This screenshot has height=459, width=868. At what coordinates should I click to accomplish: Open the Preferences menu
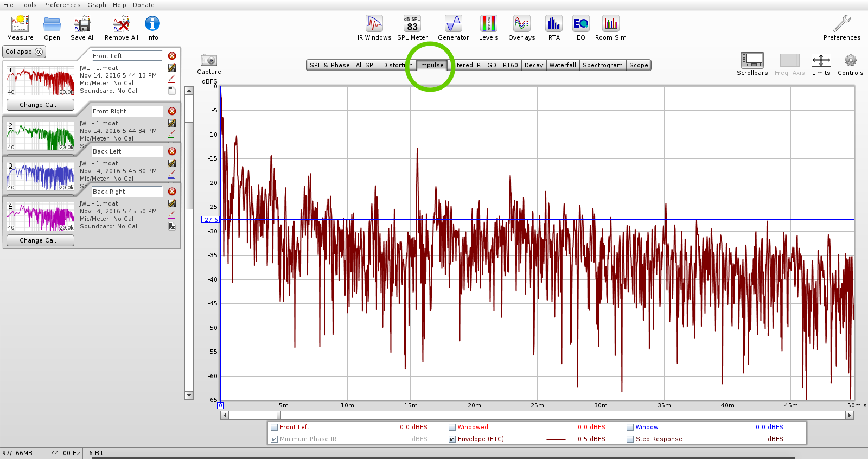tap(62, 5)
